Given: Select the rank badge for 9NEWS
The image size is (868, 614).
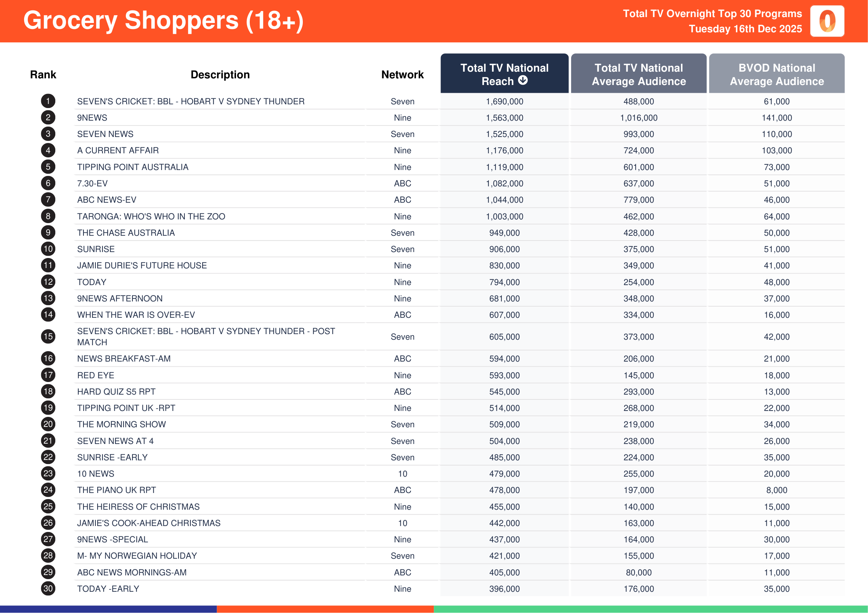Looking at the screenshot, I should coord(48,118).
